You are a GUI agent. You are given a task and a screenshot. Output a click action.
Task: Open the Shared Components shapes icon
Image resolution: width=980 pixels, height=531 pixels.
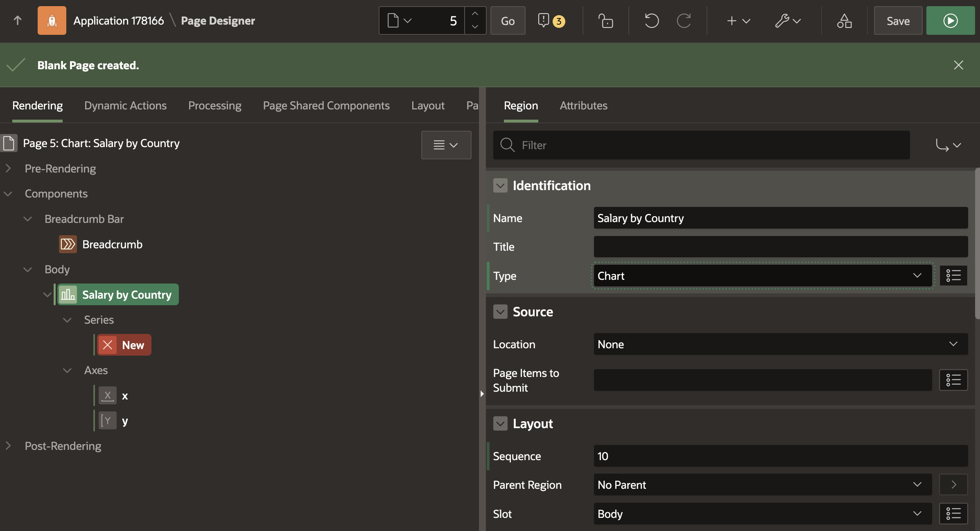pyautogui.click(x=844, y=20)
